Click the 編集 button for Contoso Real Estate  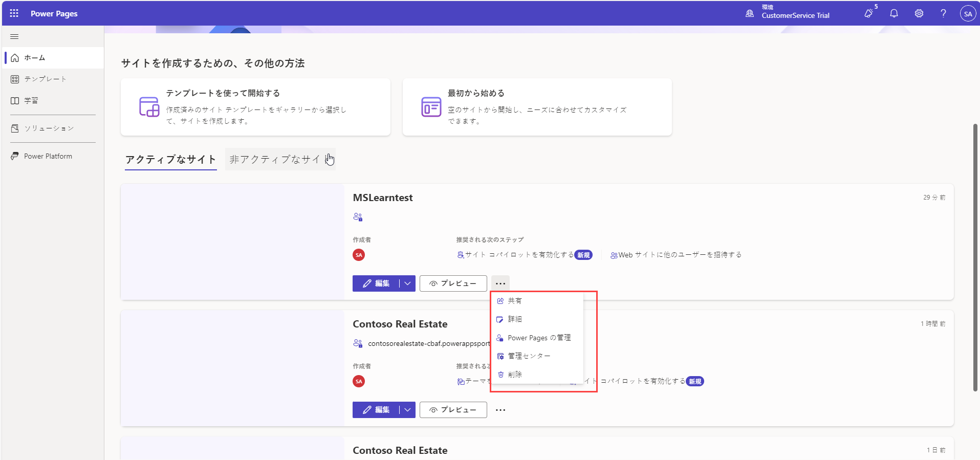[376, 410]
